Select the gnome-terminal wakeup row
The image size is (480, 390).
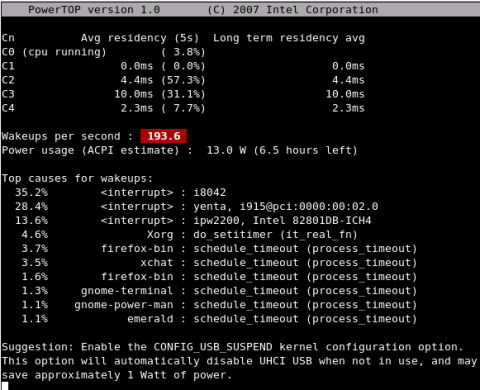point(219,291)
